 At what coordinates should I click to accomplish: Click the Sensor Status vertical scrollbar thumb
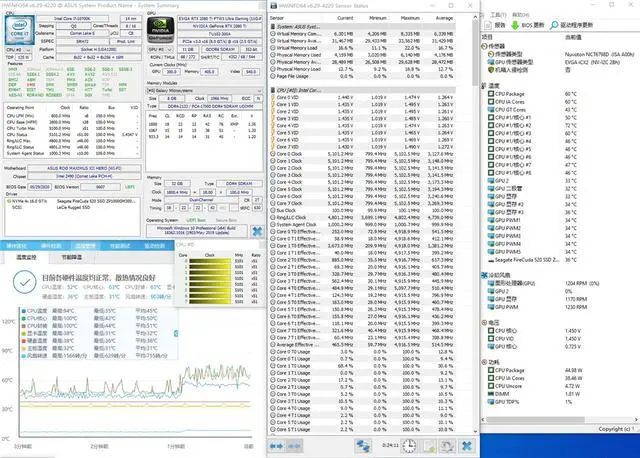pos(475,53)
